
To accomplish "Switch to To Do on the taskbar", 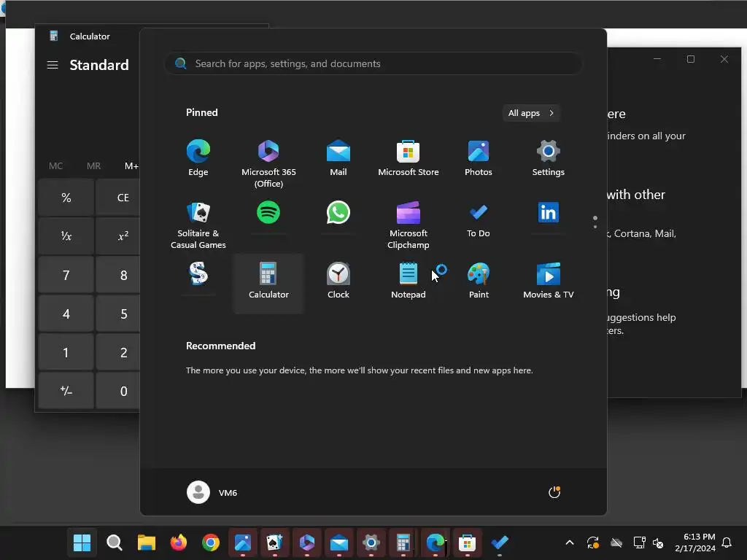I will click(499, 542).
